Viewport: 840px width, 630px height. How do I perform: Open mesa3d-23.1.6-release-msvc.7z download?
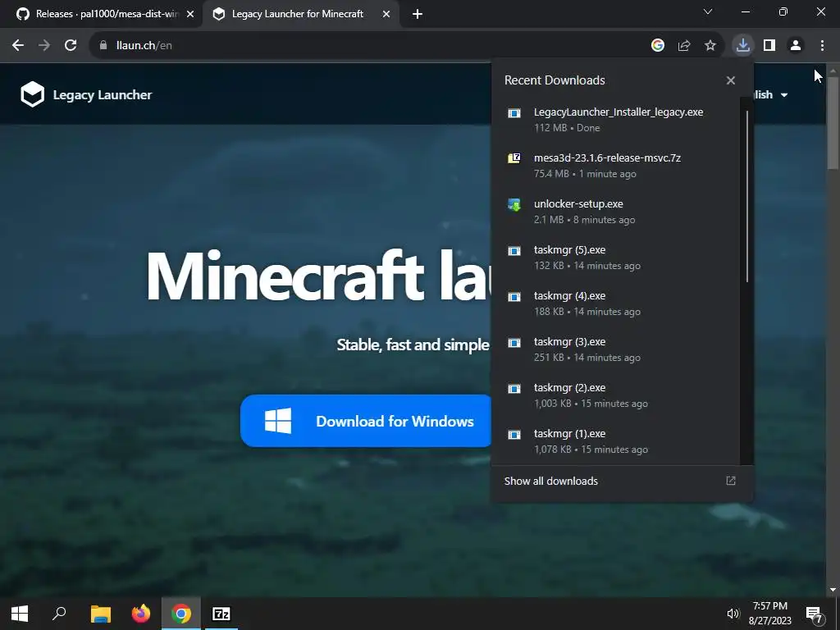[x=616, y=166]
